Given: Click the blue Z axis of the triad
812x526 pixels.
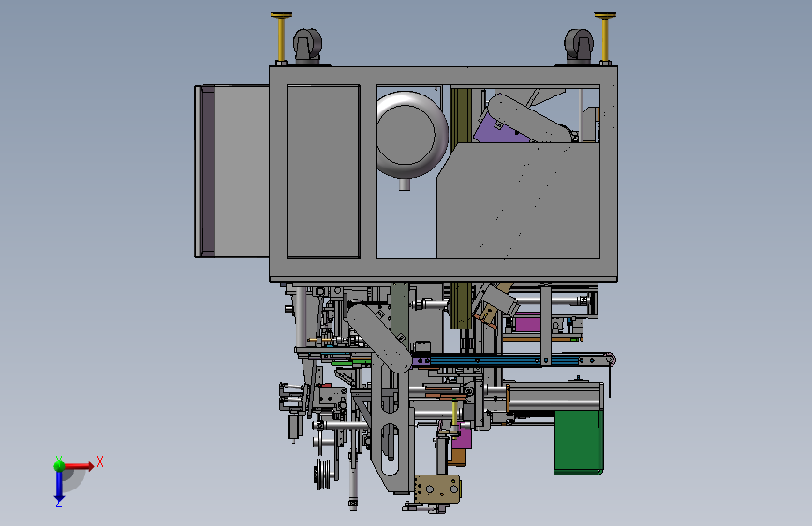Looking at the screenshot, I should click(59, 486).
